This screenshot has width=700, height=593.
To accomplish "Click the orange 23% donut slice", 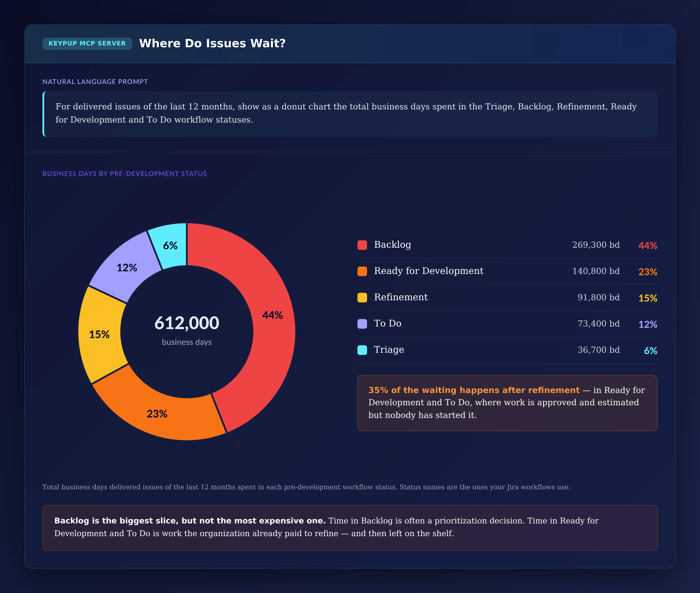I will [157, 414].
